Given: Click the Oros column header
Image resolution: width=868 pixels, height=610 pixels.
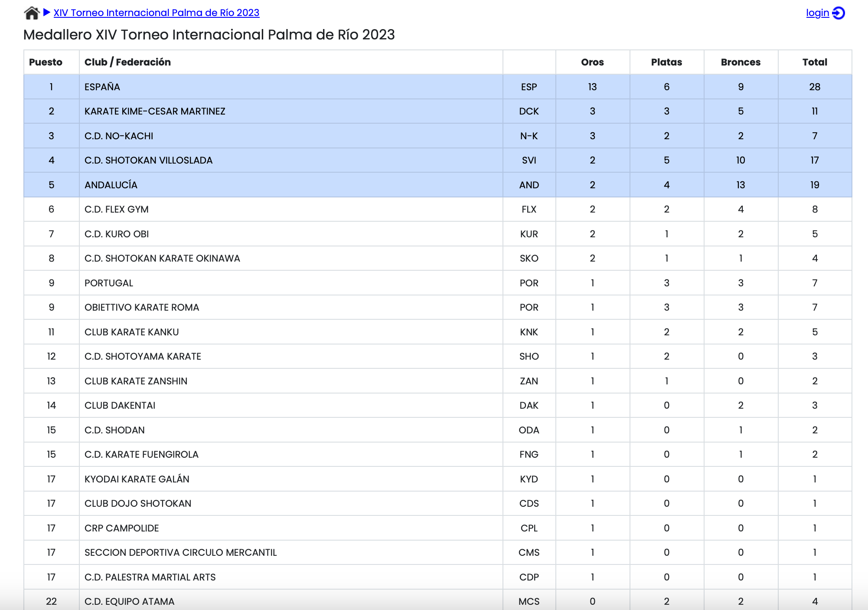Looking at the screenshot, I should click(592, 62).
